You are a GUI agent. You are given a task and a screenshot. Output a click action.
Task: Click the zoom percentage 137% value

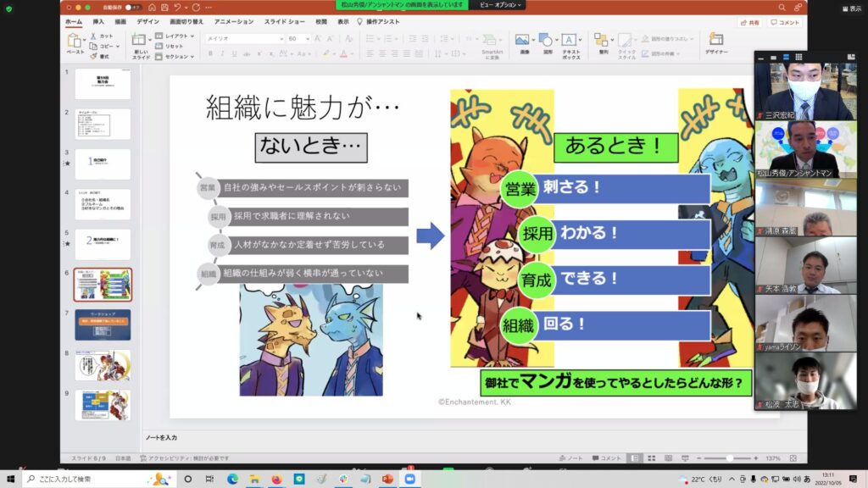click(773, 458)
